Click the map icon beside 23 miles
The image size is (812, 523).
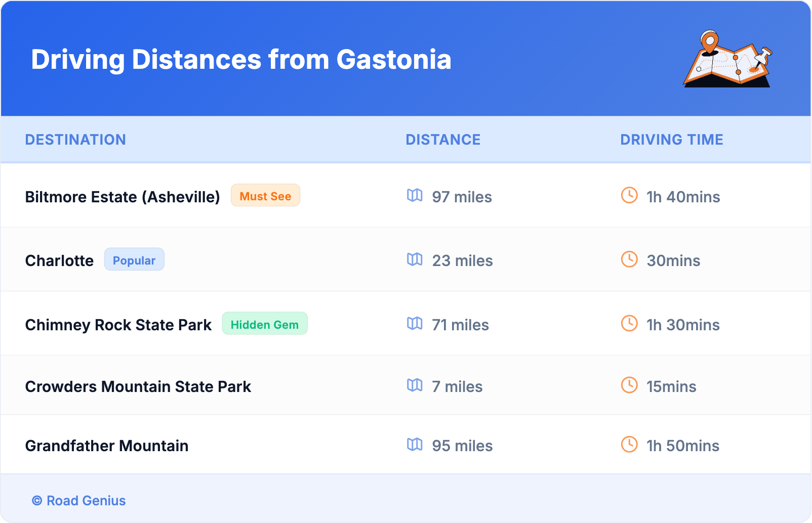(x=415, y=259)
